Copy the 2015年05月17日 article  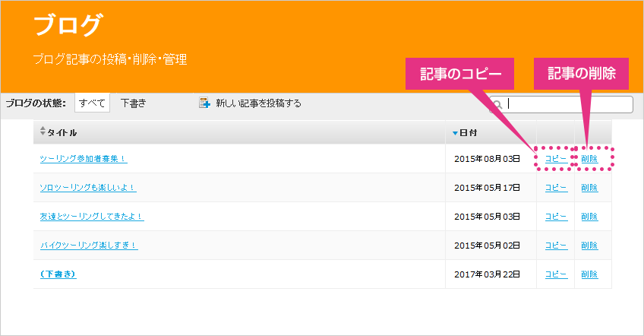[x=556, y=188]
